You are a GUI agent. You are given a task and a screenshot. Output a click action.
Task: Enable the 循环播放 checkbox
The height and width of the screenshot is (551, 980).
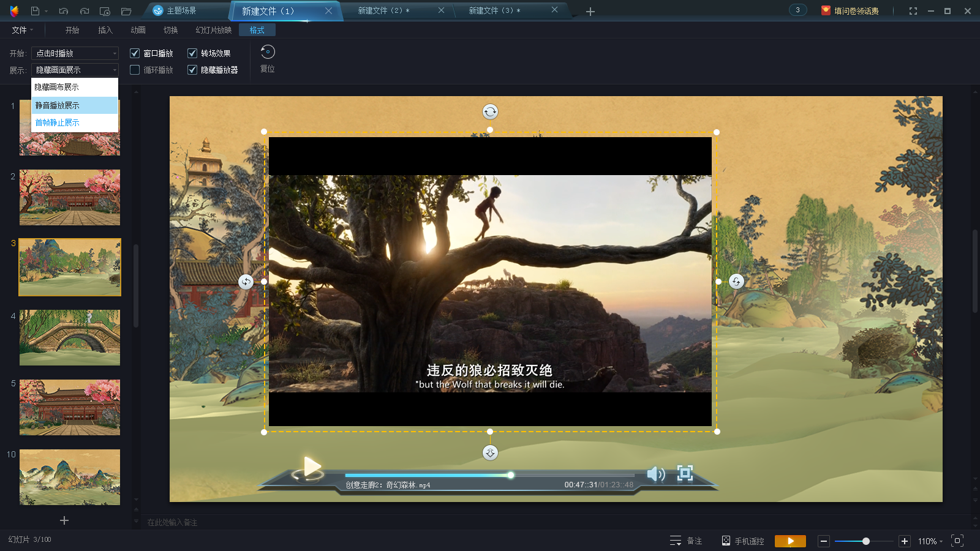[135, 70]
